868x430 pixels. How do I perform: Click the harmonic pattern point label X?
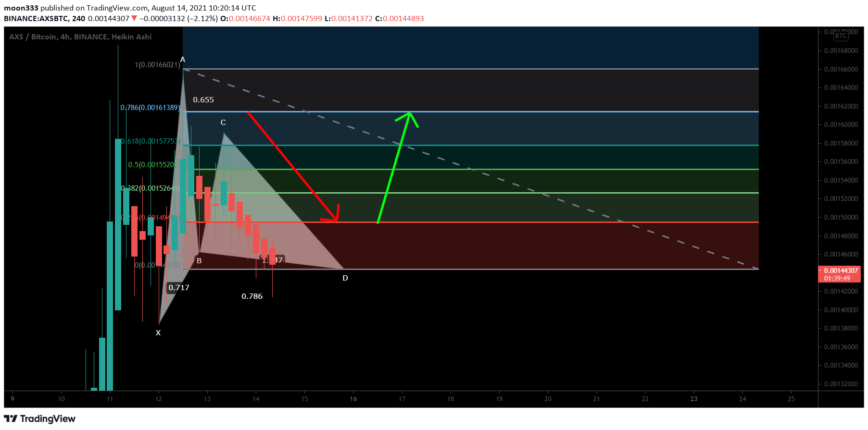(x=158, y=332)
